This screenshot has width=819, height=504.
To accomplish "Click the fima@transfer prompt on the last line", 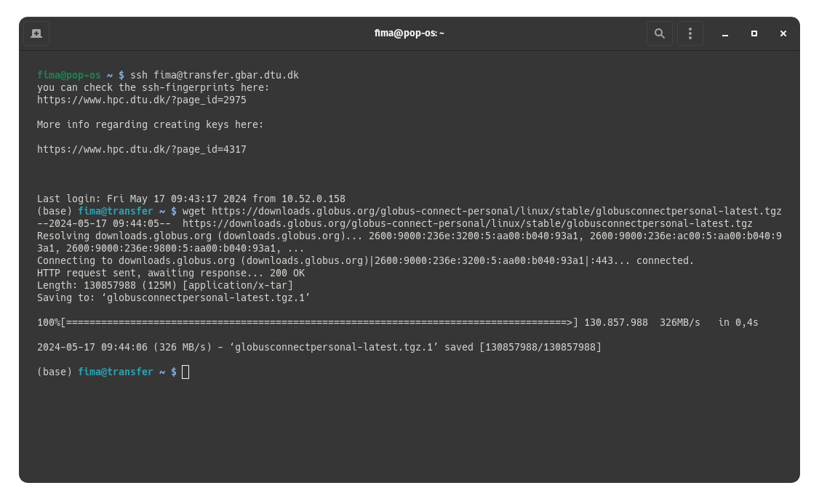I will click(115, 372).
